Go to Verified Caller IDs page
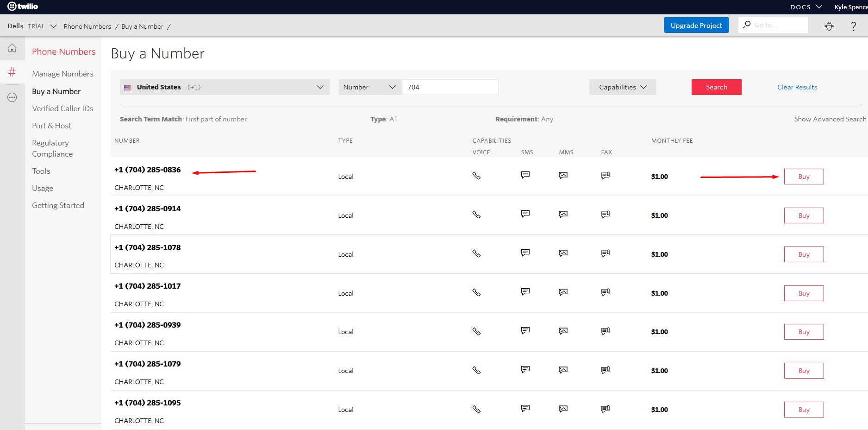The width and height of the screenshot is (868, 430). (x=62, y=108)
